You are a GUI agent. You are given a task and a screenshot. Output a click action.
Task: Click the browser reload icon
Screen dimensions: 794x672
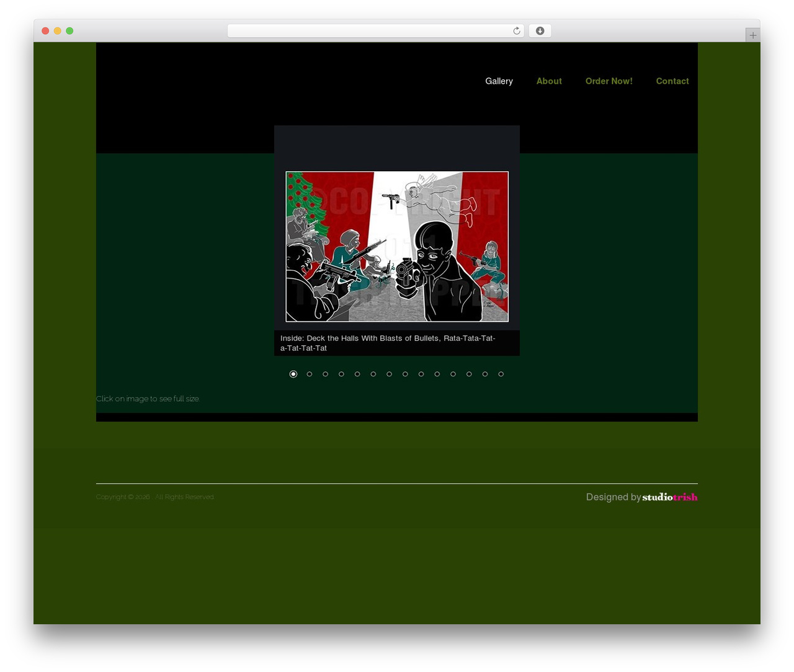pos(517,31)
